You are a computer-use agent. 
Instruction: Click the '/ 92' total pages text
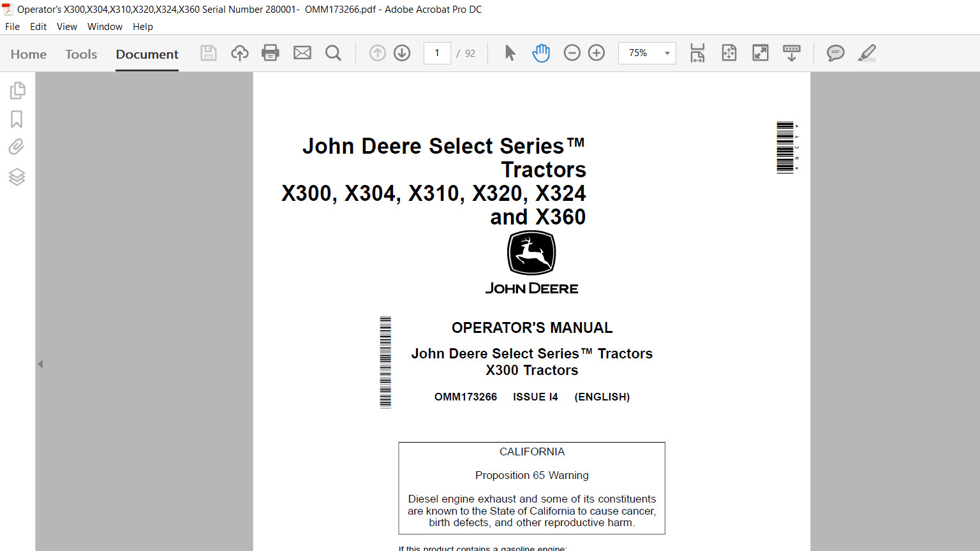(x=466, y=54)
